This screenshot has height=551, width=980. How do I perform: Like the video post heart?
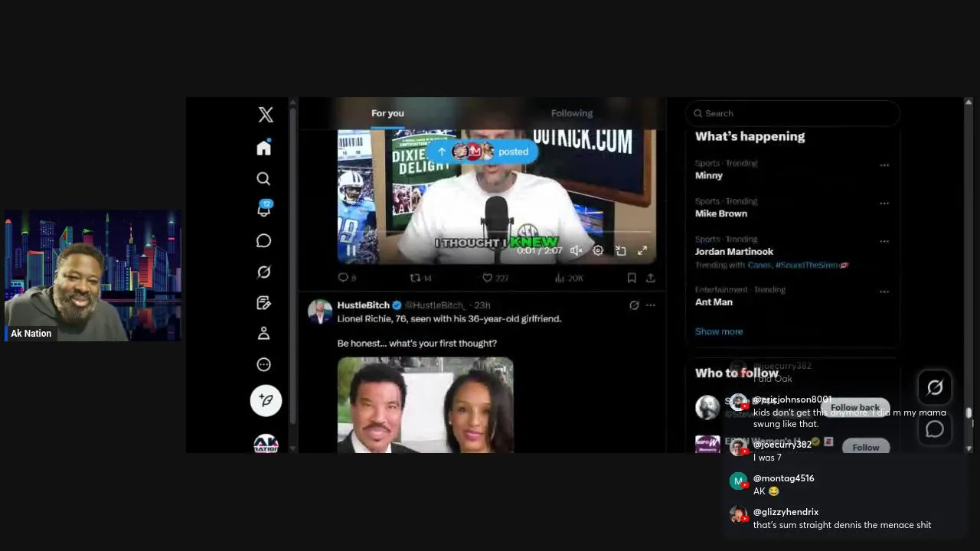[x=495, y=278]
